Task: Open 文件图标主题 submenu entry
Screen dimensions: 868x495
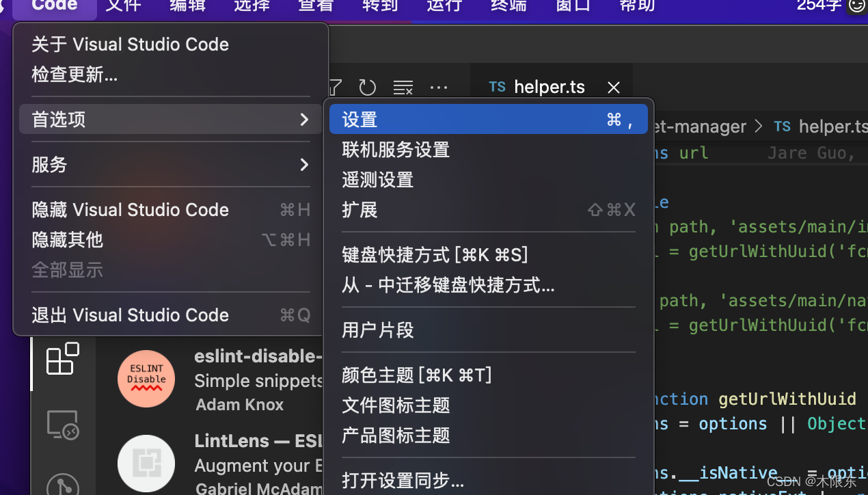Action: tap(489, 405)
